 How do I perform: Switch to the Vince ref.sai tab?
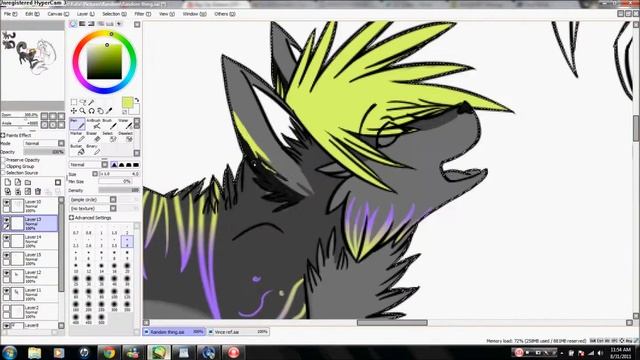click(x=238, y=332)
